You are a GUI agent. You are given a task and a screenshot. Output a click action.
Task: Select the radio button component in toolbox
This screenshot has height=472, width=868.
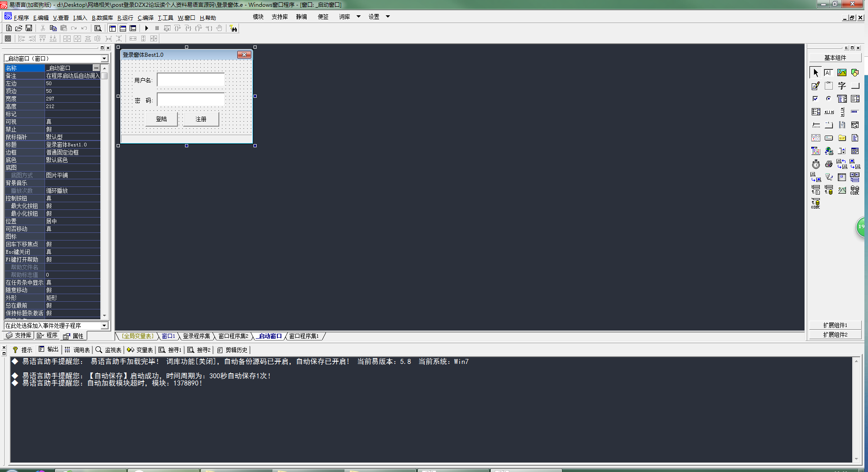(828, 99)
